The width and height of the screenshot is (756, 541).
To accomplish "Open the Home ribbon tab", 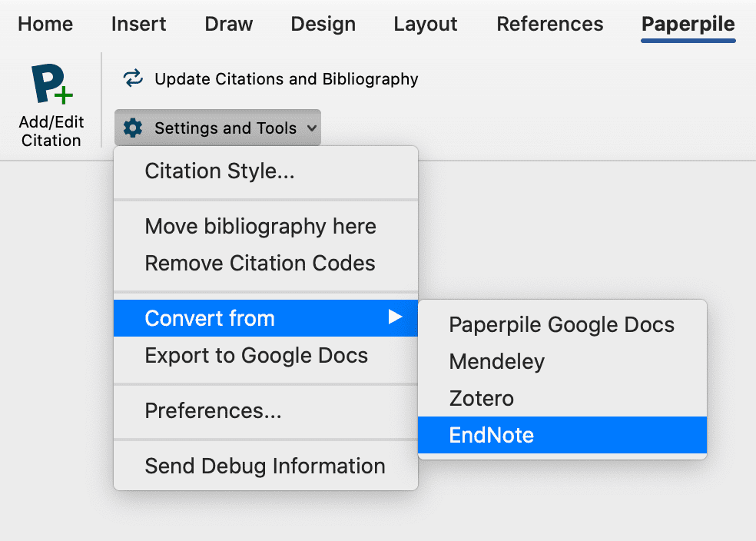I will point(45,25).
